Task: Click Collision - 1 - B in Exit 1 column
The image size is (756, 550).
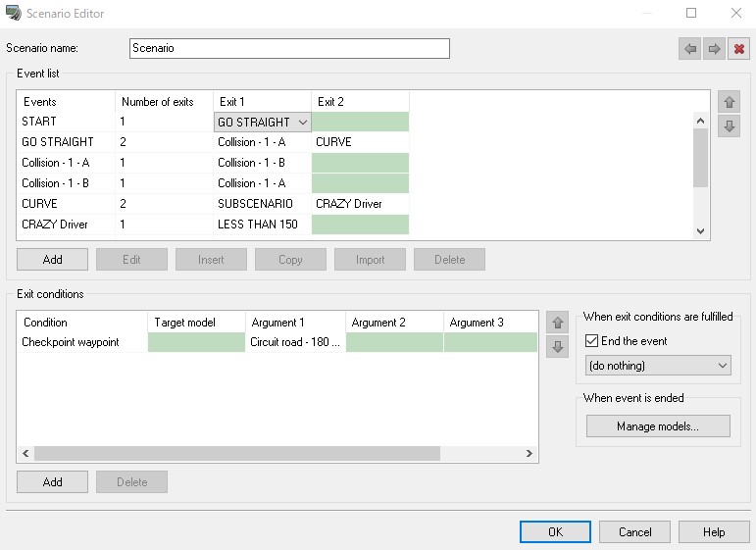Action: 262,163
